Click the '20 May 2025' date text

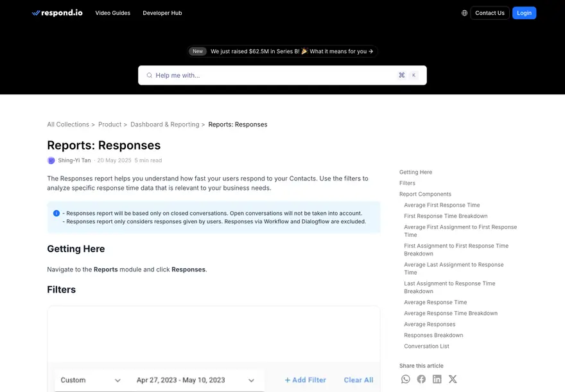coord(114,160)
